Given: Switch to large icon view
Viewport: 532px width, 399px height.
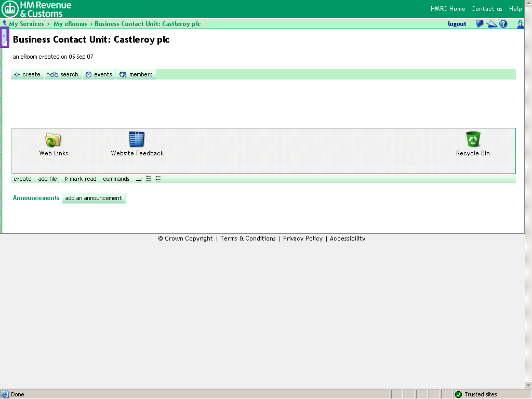Looking at the screenshot, I should pos(138,179).
